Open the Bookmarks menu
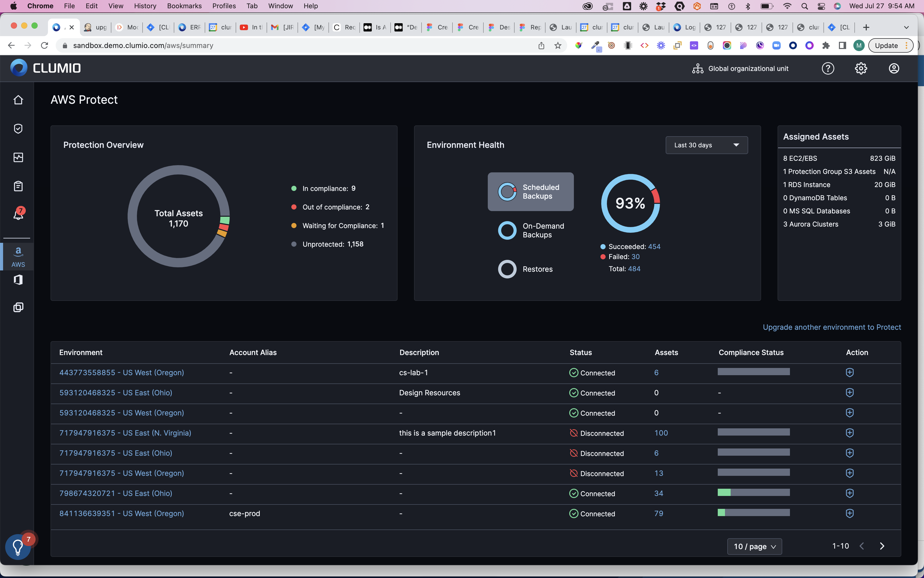This screenshot has width=924, height=578. tap(184, 6)
